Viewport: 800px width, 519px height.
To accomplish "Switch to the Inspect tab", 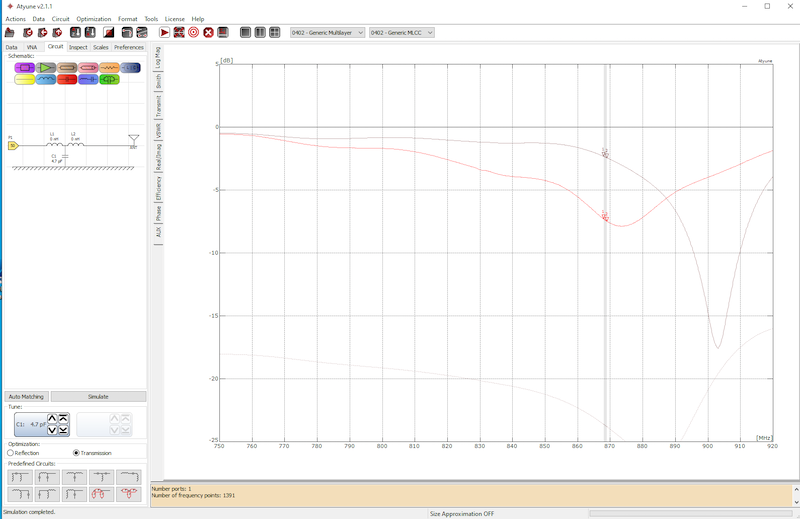I will [x=78, y=47].
